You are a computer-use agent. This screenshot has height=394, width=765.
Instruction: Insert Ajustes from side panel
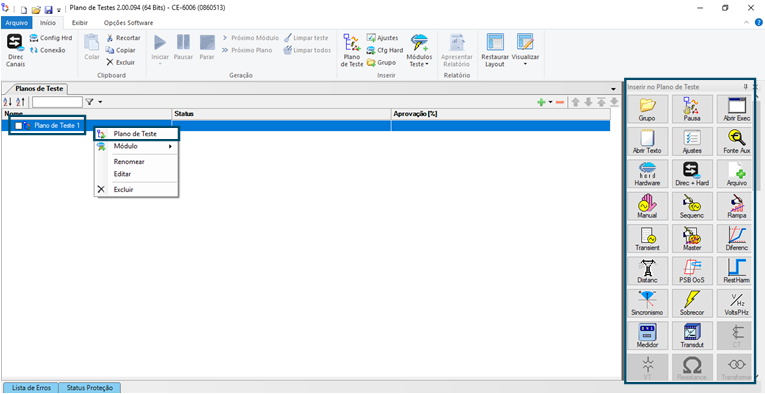click(692, 141)
